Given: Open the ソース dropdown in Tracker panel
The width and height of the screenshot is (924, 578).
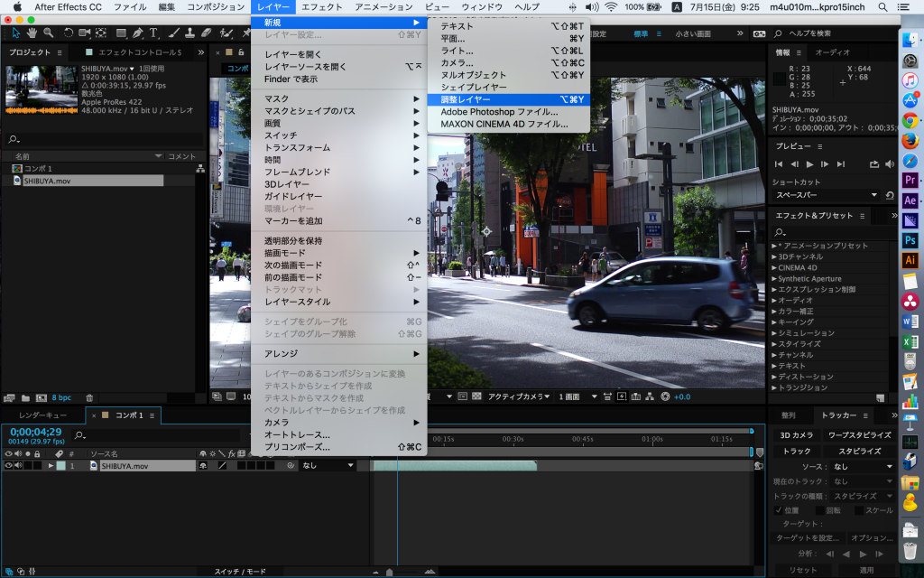Looking at the screenshot, I should (862, 466).
